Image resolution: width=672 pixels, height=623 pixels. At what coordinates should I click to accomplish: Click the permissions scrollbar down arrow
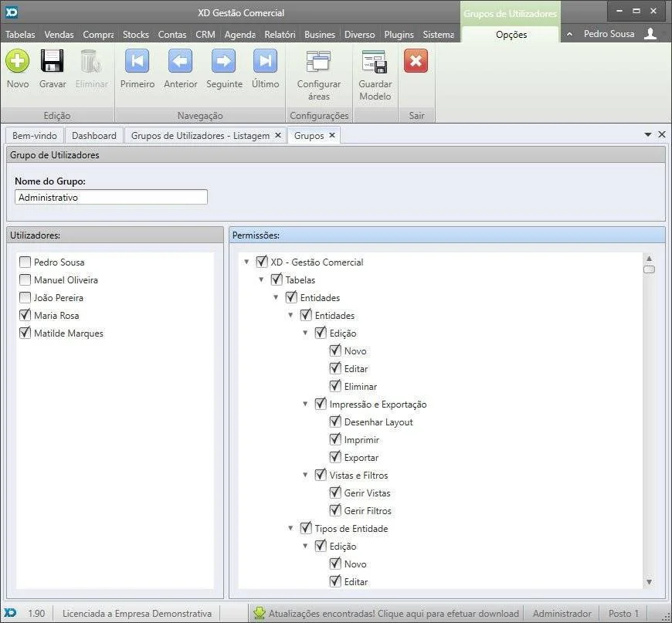click(x=649, y=582)
